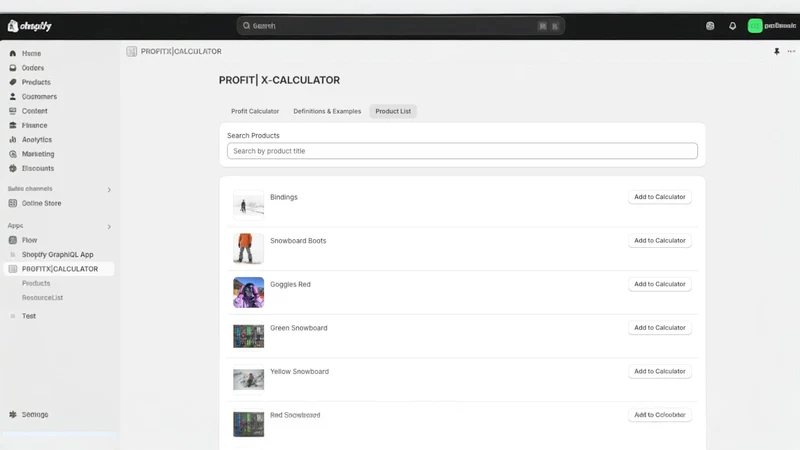Switch to Definitions & Examples tab
The image size is (800, 450).
pos(327,111)
